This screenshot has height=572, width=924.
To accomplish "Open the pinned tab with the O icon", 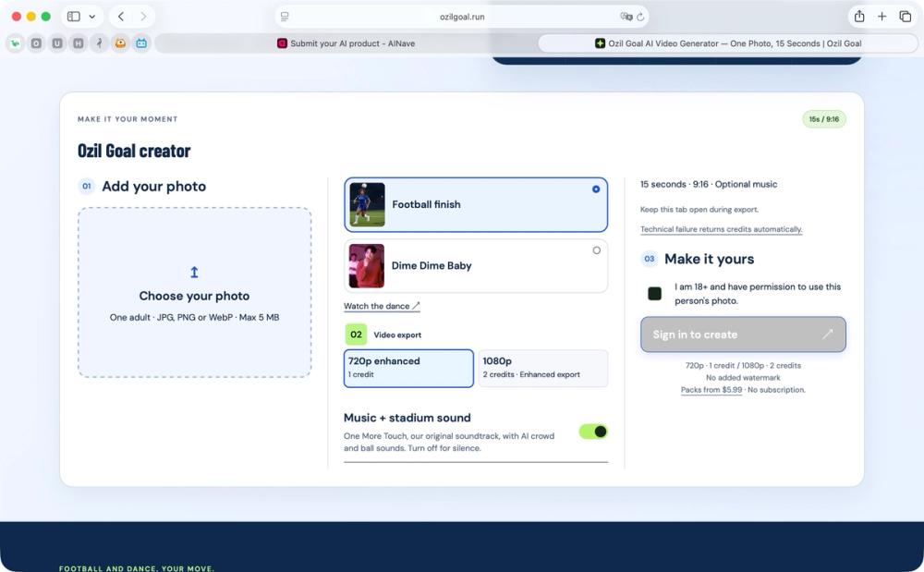I will click(37, 43).
